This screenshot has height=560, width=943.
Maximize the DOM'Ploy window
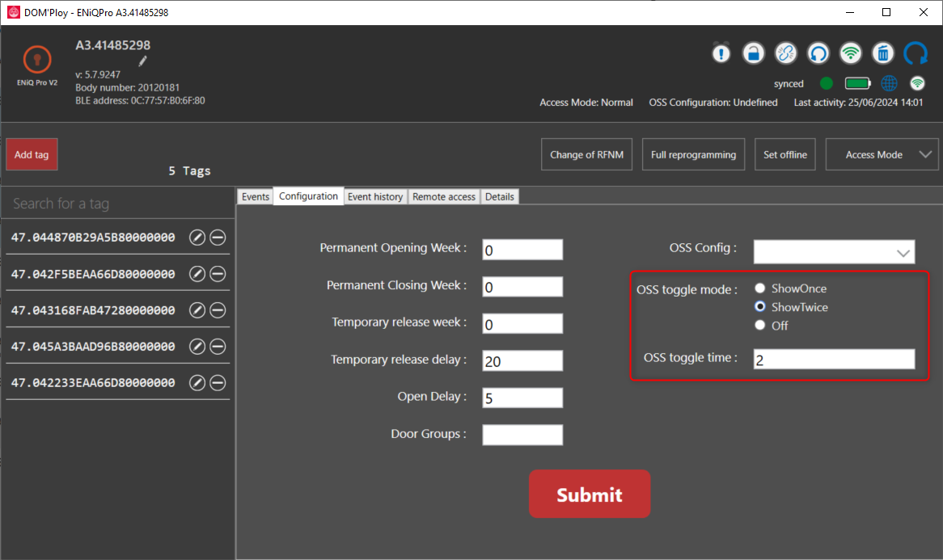(x=886, y=12)
